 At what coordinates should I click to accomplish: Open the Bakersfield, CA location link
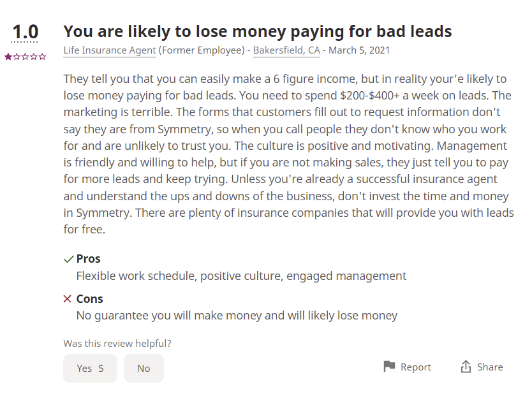click(286, 50)
